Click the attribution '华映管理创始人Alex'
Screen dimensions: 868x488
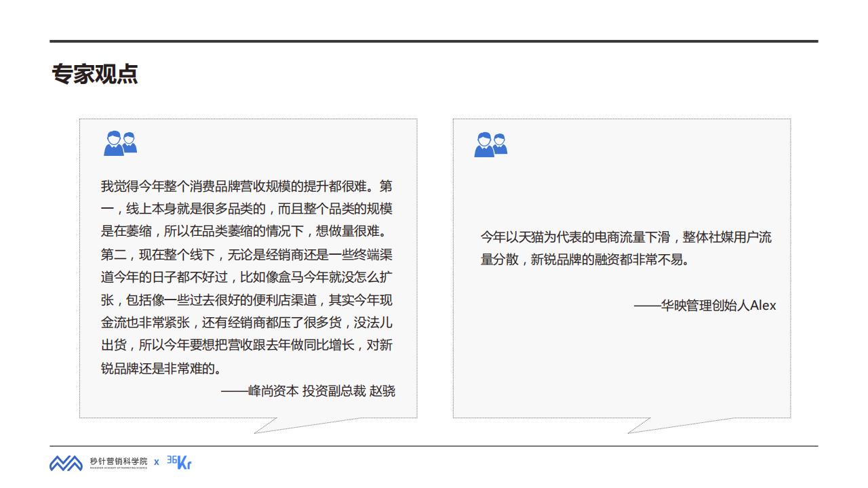point(705,306)
